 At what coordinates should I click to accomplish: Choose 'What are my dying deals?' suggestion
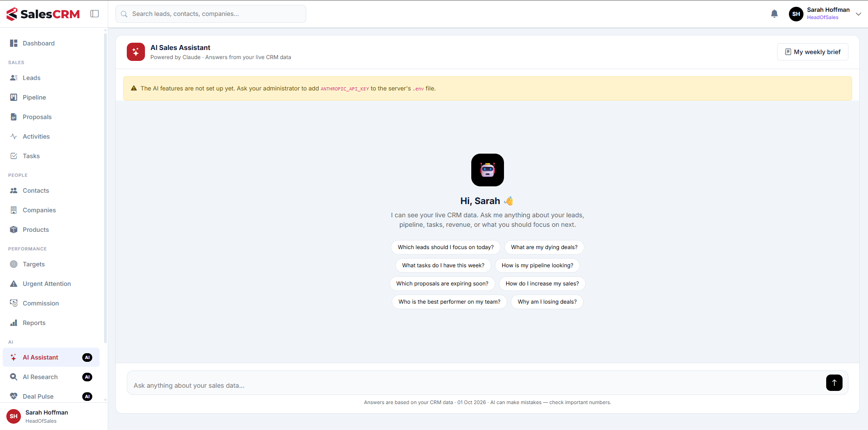(544, 247)
